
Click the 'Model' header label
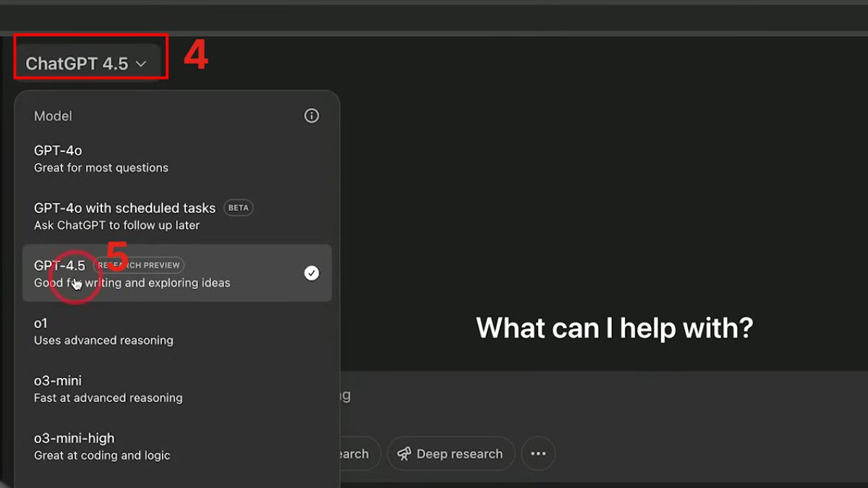[x=53, y=116]
